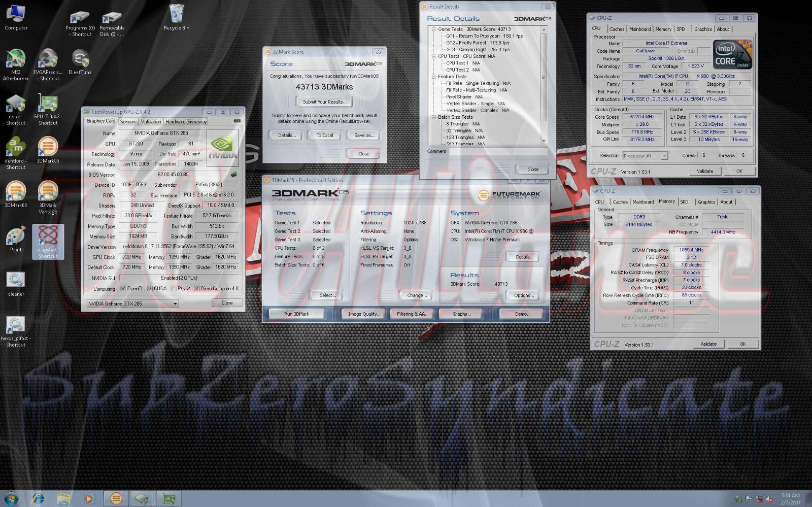Open SPD tab in lower CPU-Z window
This screenshot has width=812, height=507.
pyautogui.click(x=684, y=202)
